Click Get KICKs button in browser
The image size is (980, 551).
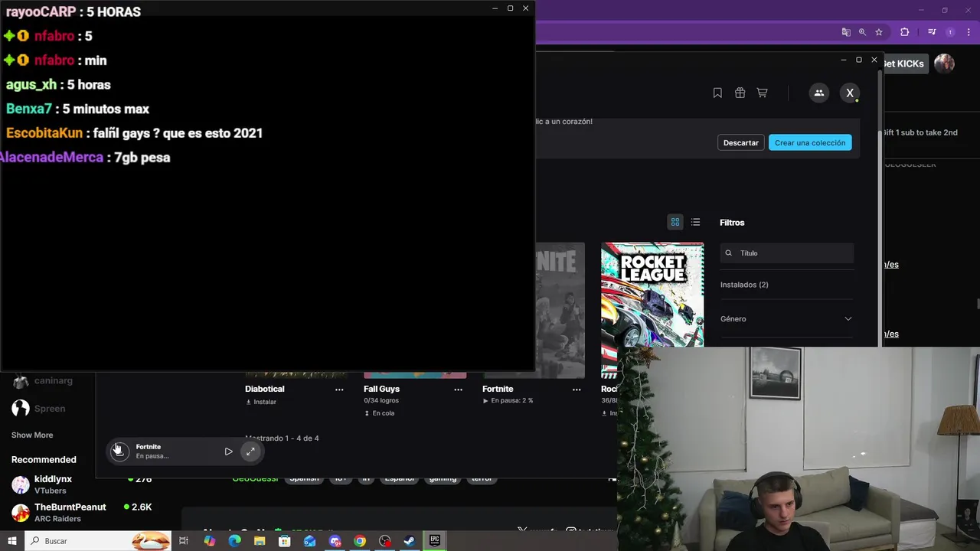click(904, 64)
